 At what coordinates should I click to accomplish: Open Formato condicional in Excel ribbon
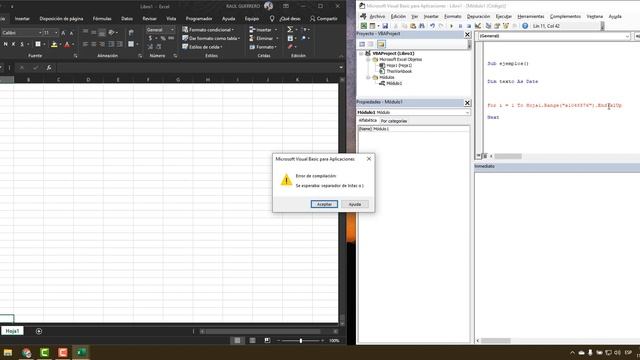coord(208,30)
